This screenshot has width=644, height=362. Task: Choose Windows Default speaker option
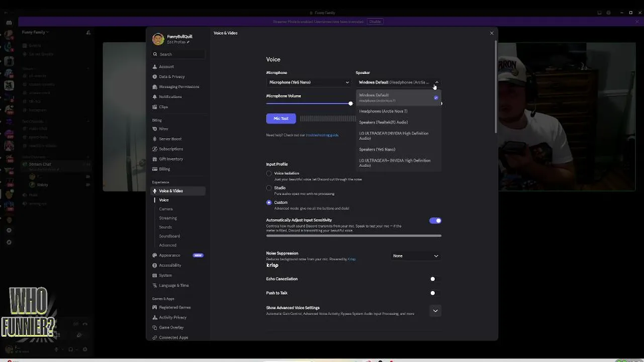tap(399, 98)
